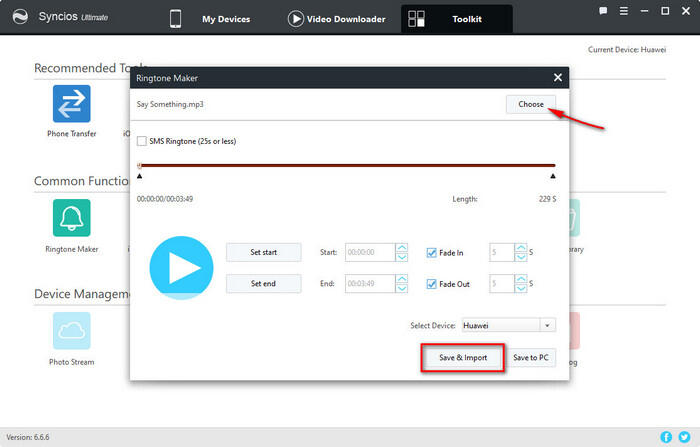Screen dimensions: 700x447
Task: Enable the SMS Ringtone checkbox
Action: 142,141
